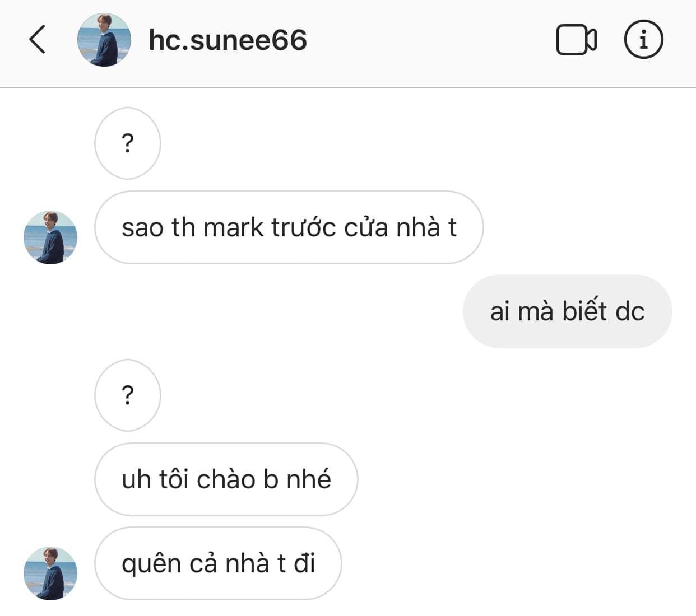Click the word "nhé" in the greeting message
The image size is (696, 616).
308,479
